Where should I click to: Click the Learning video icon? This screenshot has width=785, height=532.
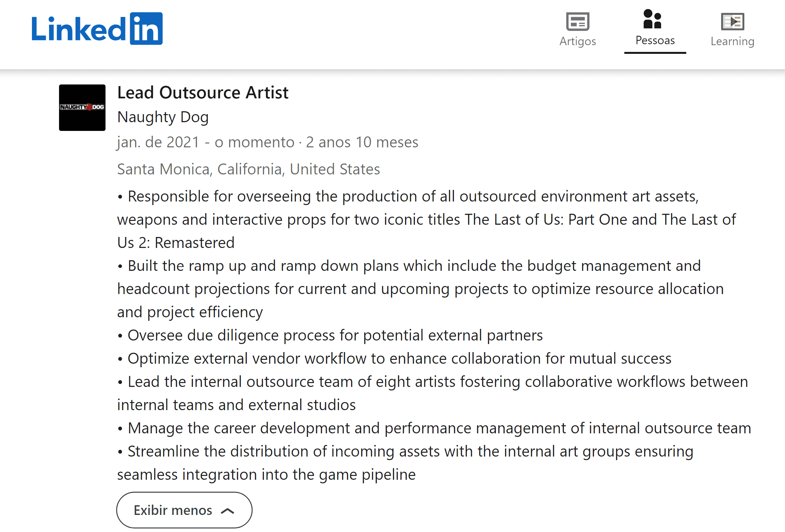point(732,21)
